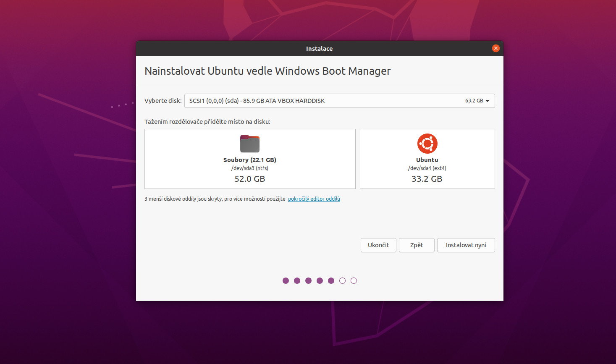Click the Ubuntu partition name label
Viewport: 616px width, 364px height.
[x=427, y=160]
